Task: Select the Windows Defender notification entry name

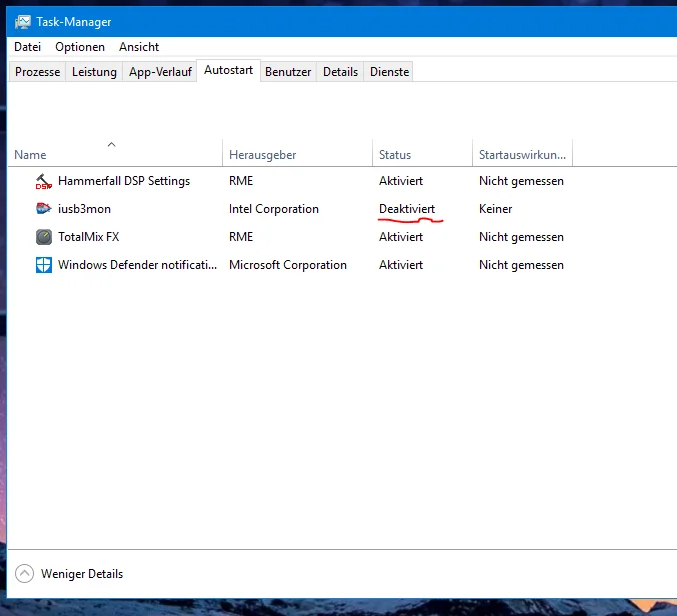Action: (x=137, y=265)
